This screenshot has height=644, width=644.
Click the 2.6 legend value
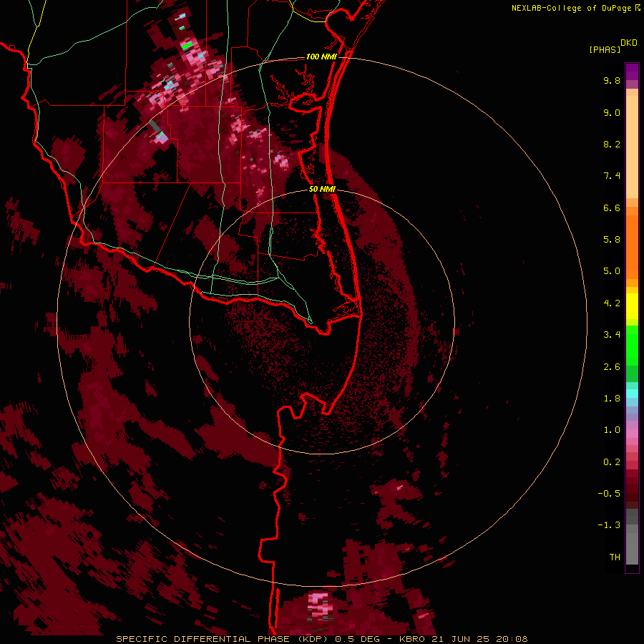612,367
